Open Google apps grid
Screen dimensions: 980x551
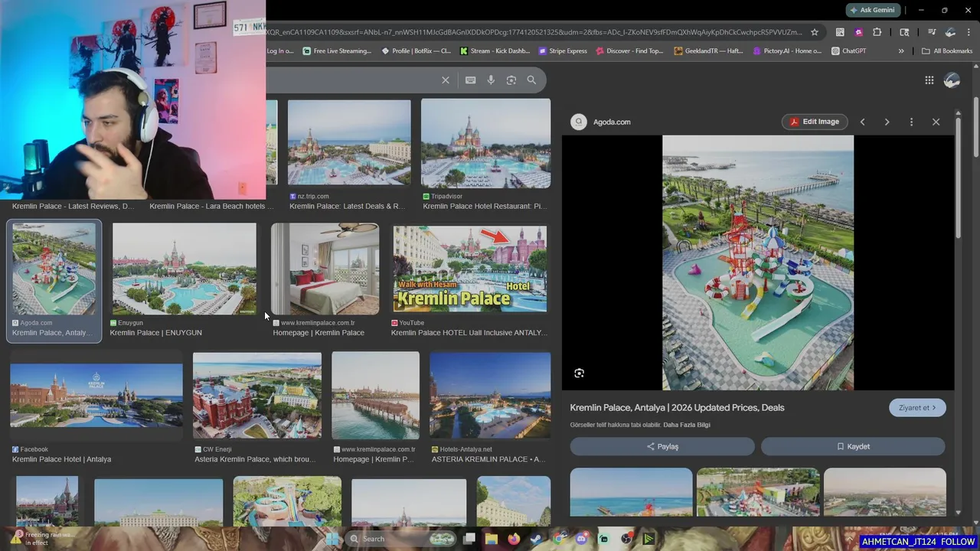(929, 80)
